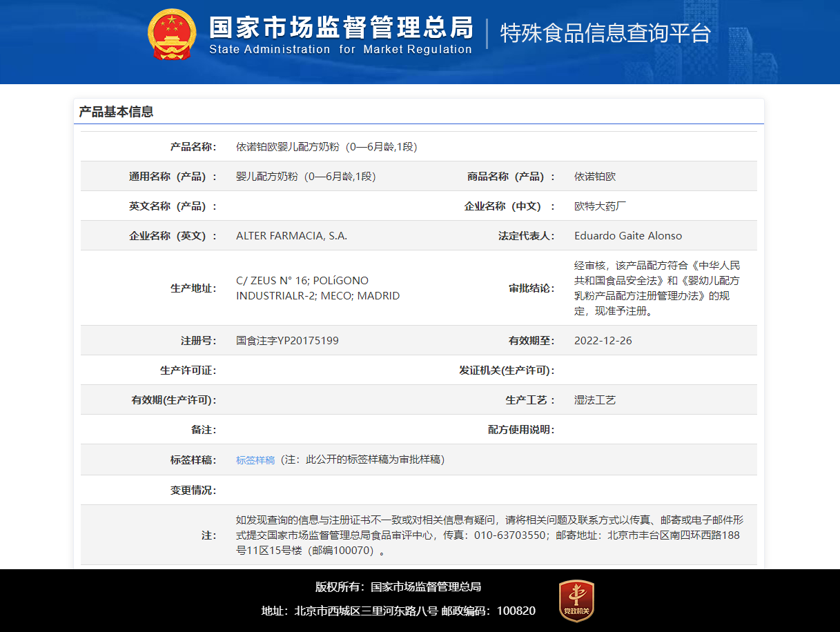Click the State Administration for Market Regulation subtitle

pyautogui.click(x=340, y=49)
